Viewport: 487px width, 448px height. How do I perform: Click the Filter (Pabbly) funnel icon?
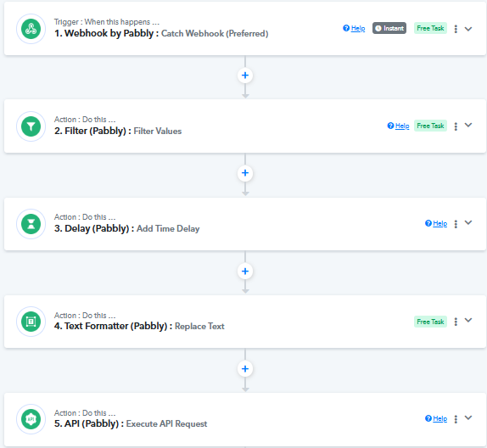[x=31, y=126]
